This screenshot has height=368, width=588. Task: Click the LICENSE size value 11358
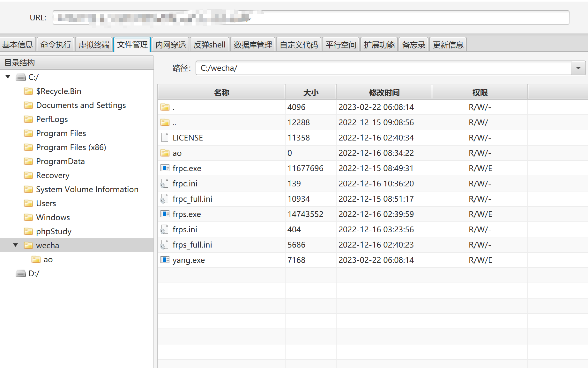coord(299,138)
